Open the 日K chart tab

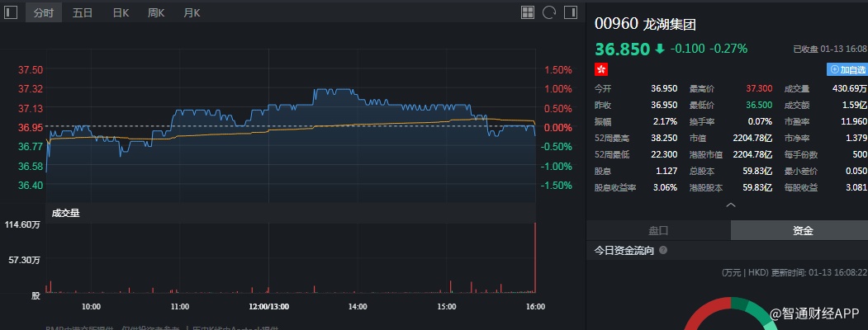(121, 12)
